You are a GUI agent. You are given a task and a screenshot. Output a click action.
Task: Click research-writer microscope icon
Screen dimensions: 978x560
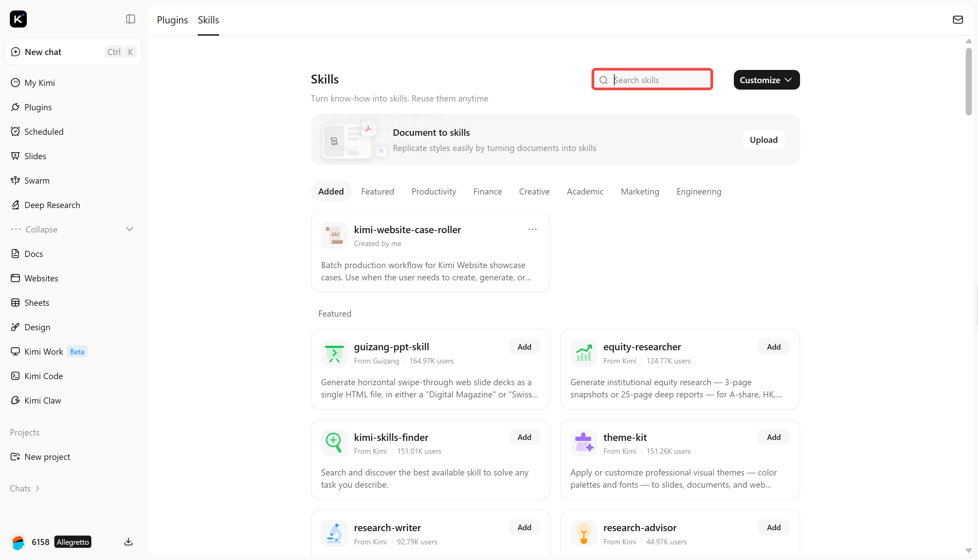coord(334,534)
